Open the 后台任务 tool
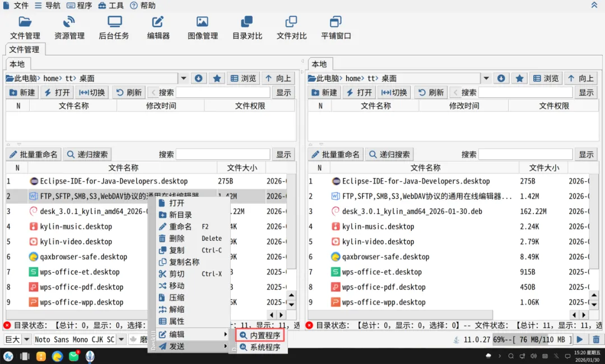This screenshot has height=364, width=605. click(x=114, y=28)
